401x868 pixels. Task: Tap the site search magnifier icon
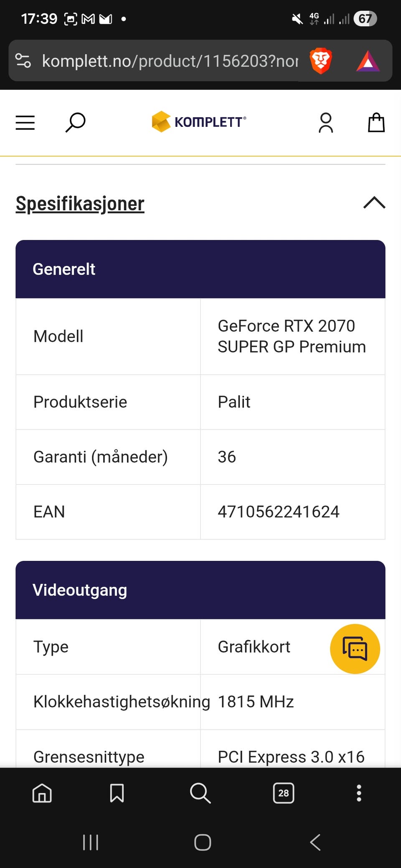coord(76,123)
